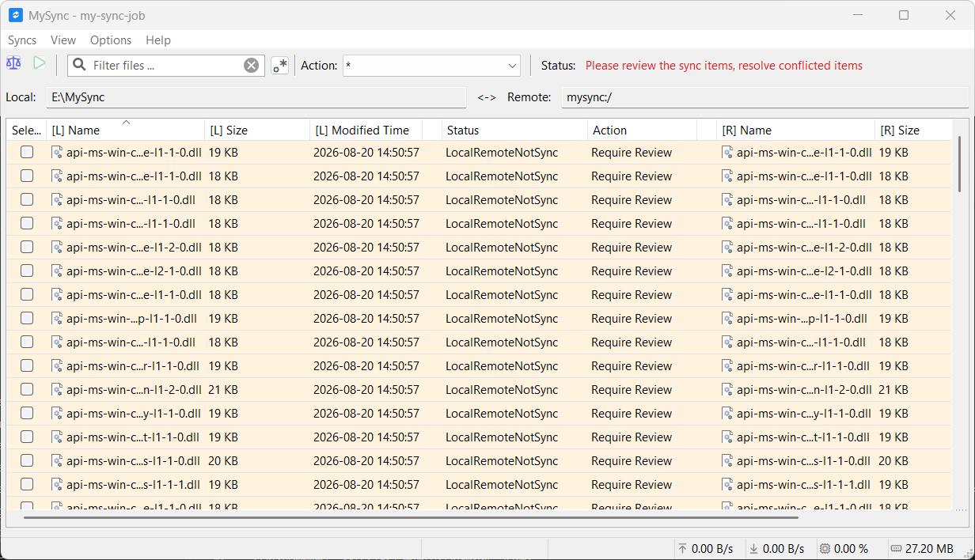Open the Action filter dropdown
This screenshot has width=975, height=560.
(431, 66)
